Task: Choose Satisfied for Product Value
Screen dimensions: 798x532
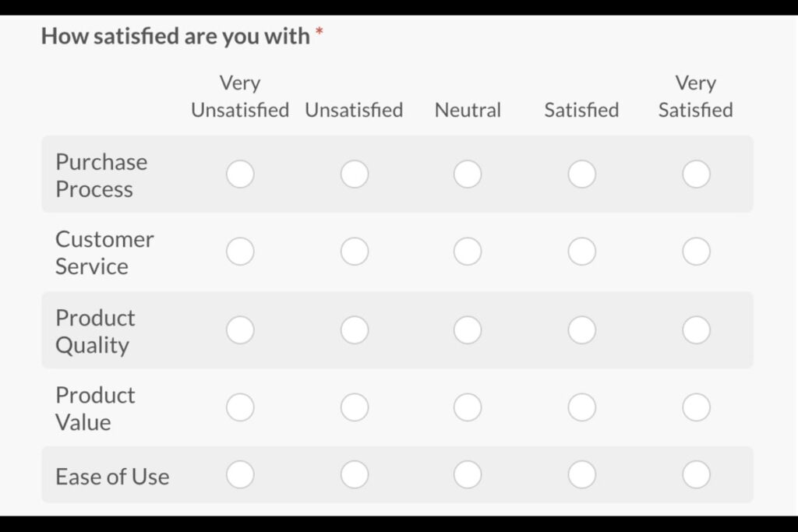Action: (x=582, y=407)
